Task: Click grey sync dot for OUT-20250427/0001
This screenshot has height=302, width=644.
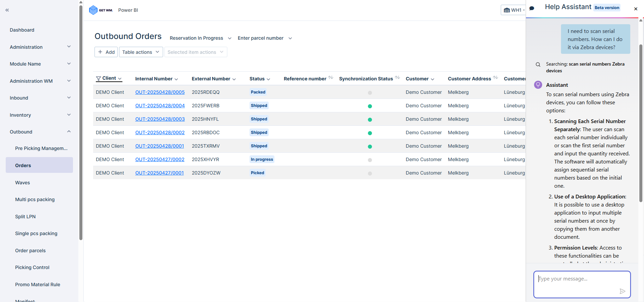Action: click(x=370, y=174)
